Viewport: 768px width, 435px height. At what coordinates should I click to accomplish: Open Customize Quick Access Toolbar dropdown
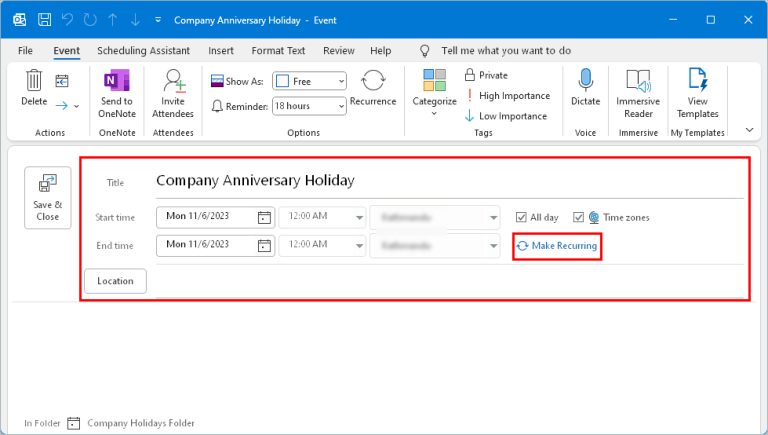pos(158,20)
